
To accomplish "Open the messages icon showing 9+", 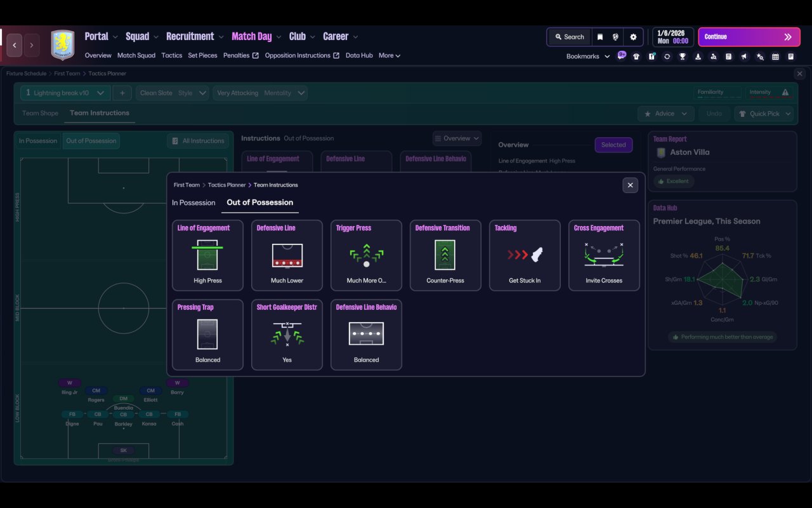I will click(622, 55).
